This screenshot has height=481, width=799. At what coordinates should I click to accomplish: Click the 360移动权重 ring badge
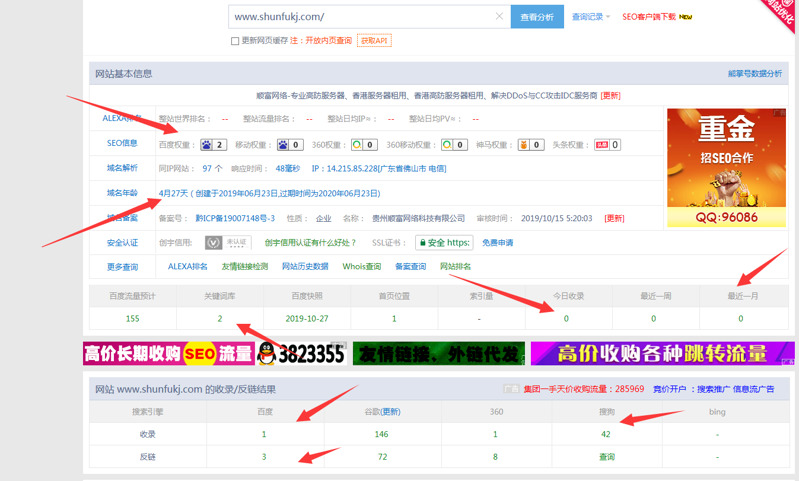[x=455, y=145]
